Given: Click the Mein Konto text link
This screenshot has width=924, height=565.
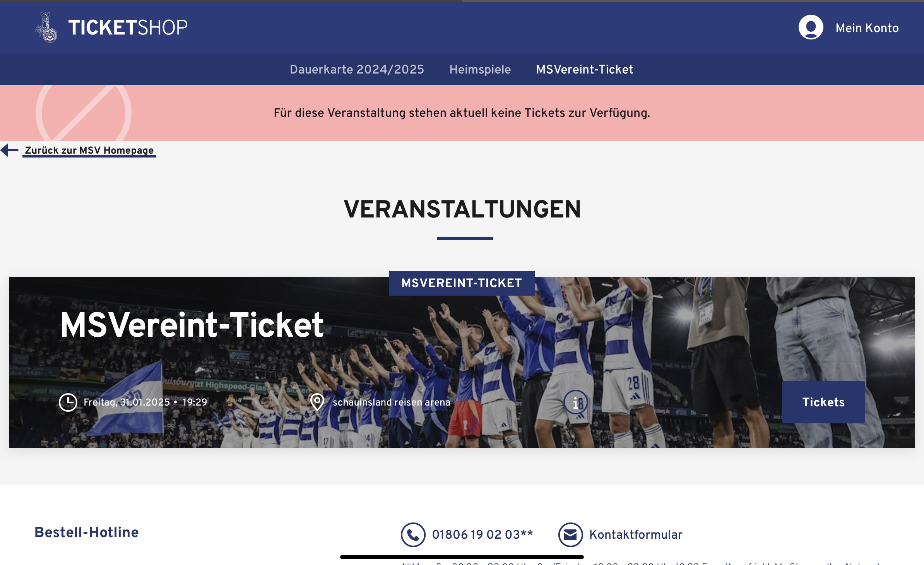Looking at the screenshot, I should point(867,28).
